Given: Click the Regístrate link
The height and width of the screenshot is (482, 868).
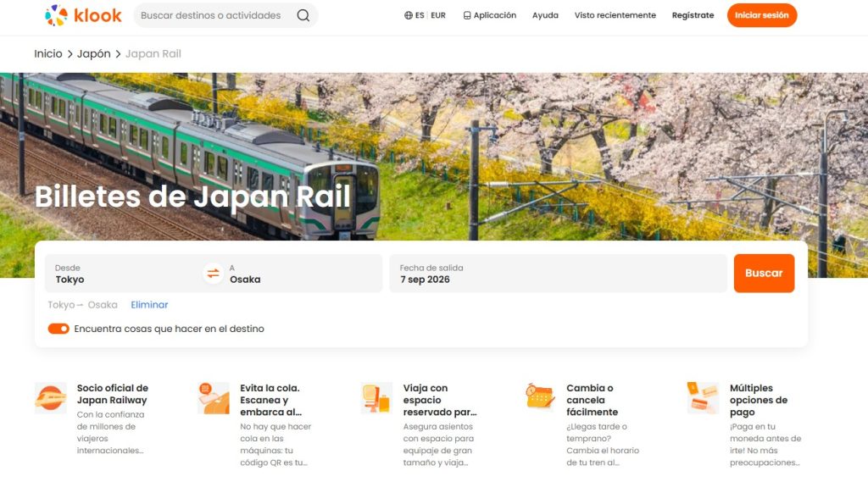Looking at the screenshot, I should click(693, 15).
